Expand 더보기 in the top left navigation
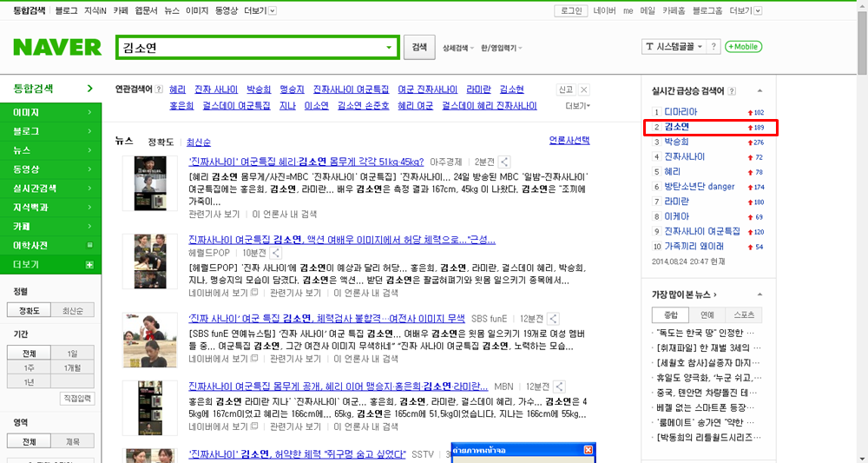 [260, 10]
